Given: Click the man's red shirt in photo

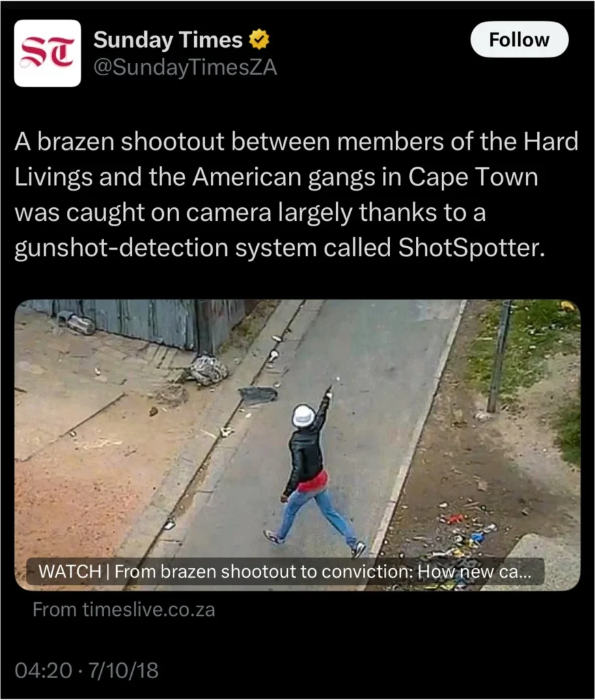Looking at the screenshot, I should pos(312,482).
